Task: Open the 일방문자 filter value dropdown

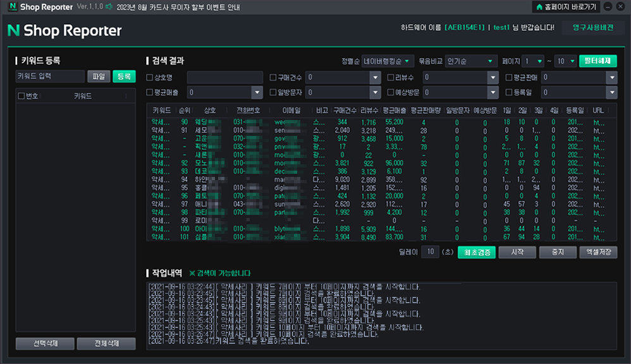Action: click(375, 92)
